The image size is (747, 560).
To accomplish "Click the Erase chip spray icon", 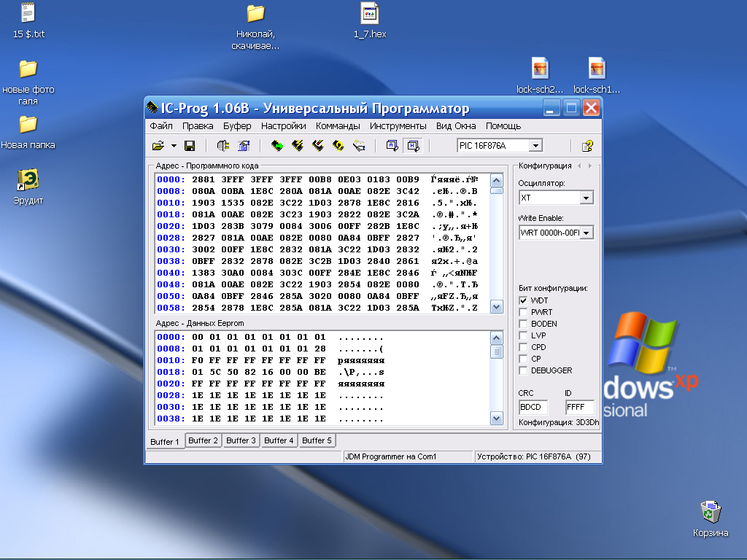I will [x=359, y=146].
